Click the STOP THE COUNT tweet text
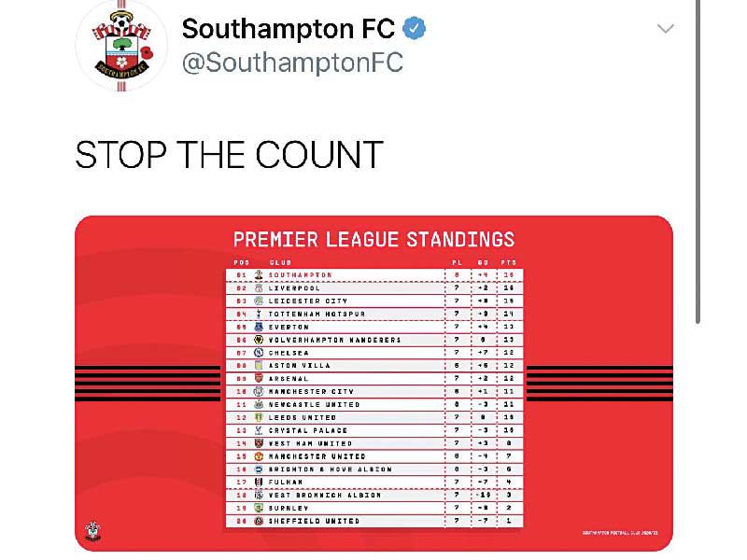 [x=229, y=155]
